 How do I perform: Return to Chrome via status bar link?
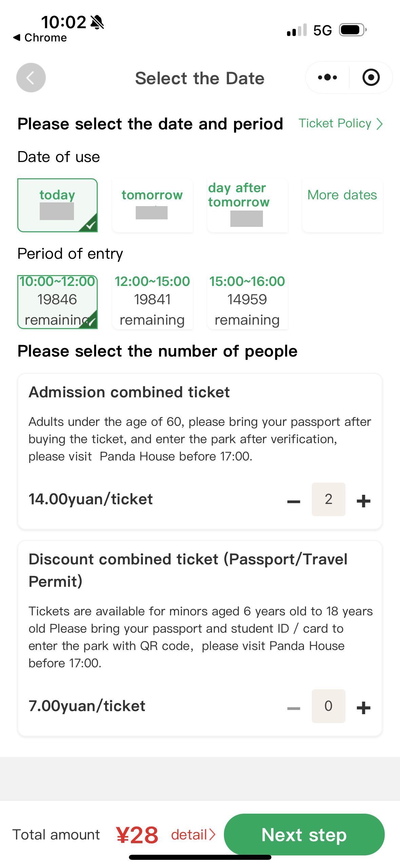tap(40, 38)
